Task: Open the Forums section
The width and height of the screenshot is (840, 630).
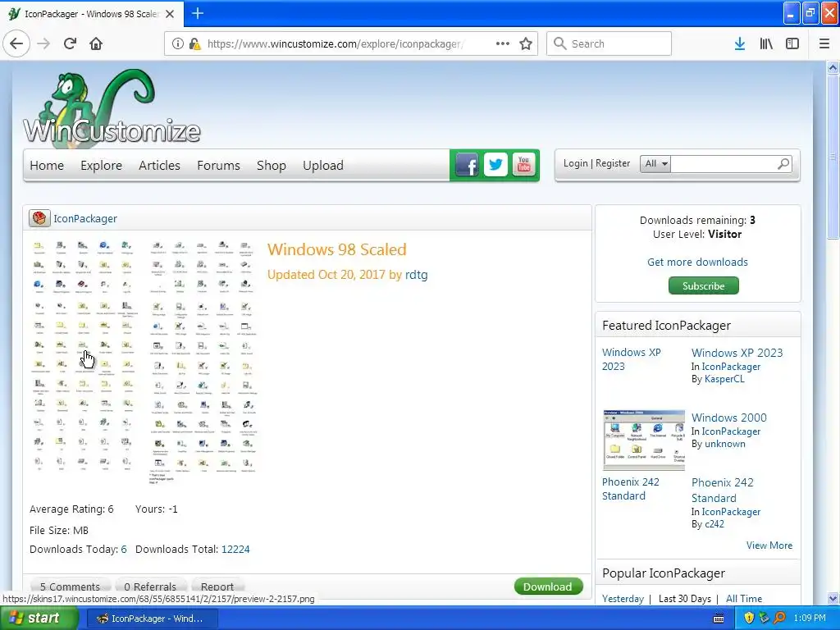Action: click(x=218, y=166)
